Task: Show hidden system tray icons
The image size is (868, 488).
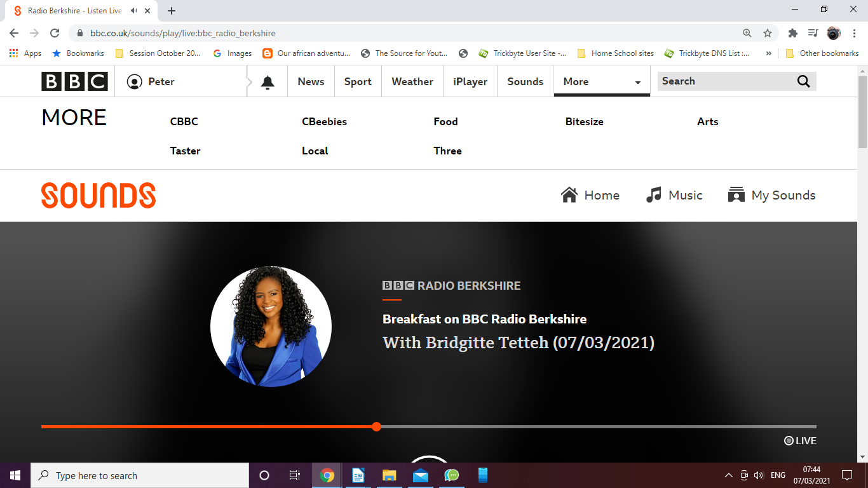Action: point(728,475)
